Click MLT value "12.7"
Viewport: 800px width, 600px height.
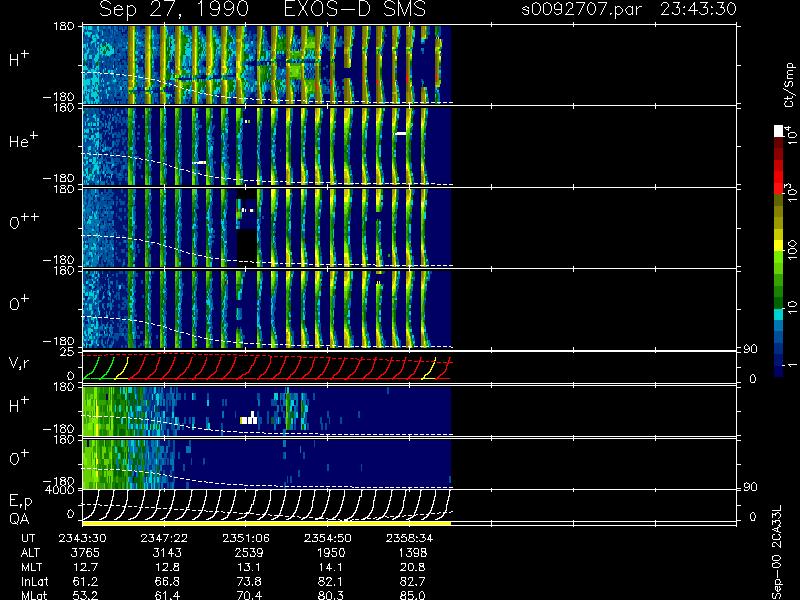[86, 567]
